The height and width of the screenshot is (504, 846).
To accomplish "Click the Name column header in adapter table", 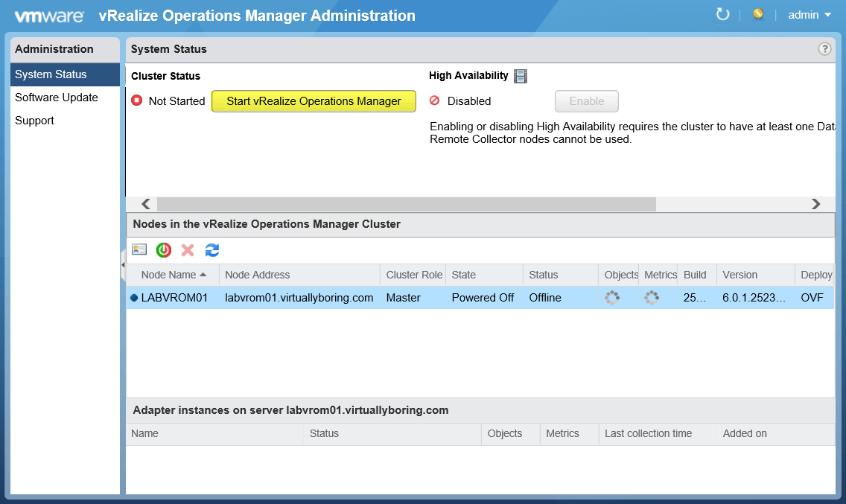I will pos(214,434).
